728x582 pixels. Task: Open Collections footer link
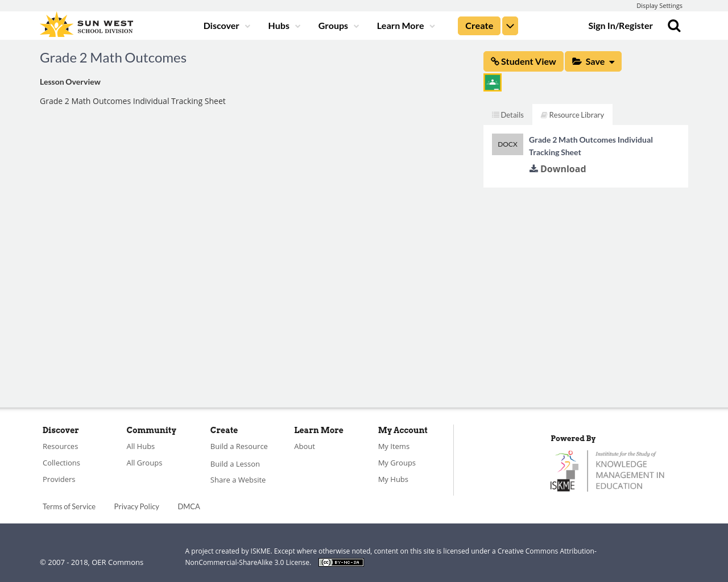pyautogui.click(x=61, y=463)
